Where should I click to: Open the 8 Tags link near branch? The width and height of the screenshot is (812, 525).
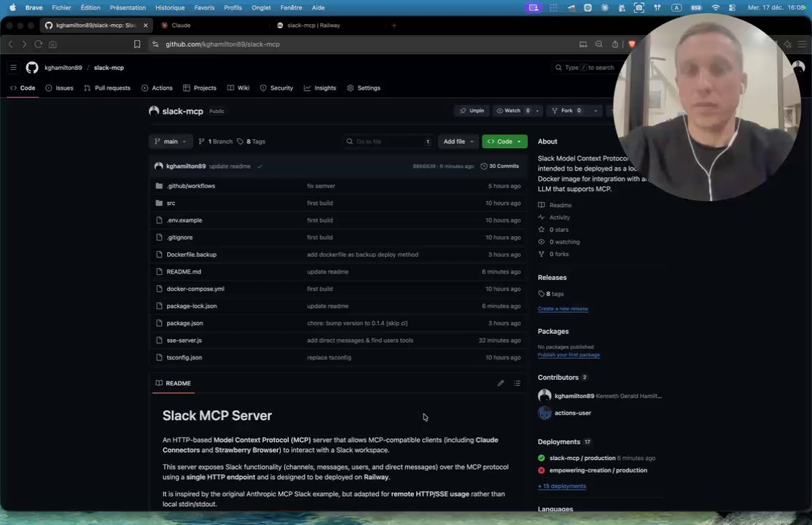pos(251,141)
